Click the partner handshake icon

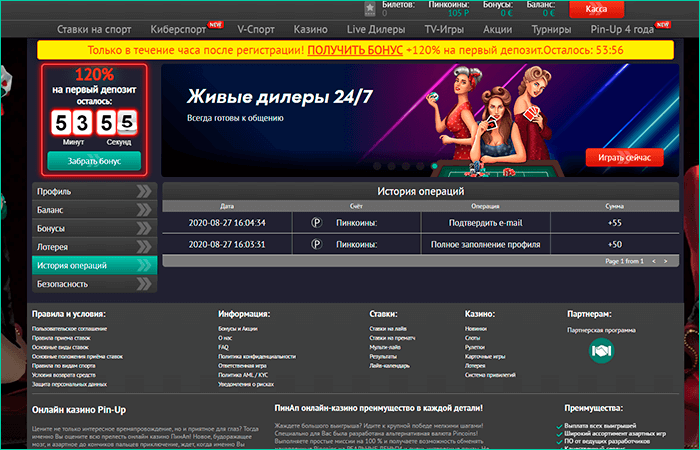(601, 351)
